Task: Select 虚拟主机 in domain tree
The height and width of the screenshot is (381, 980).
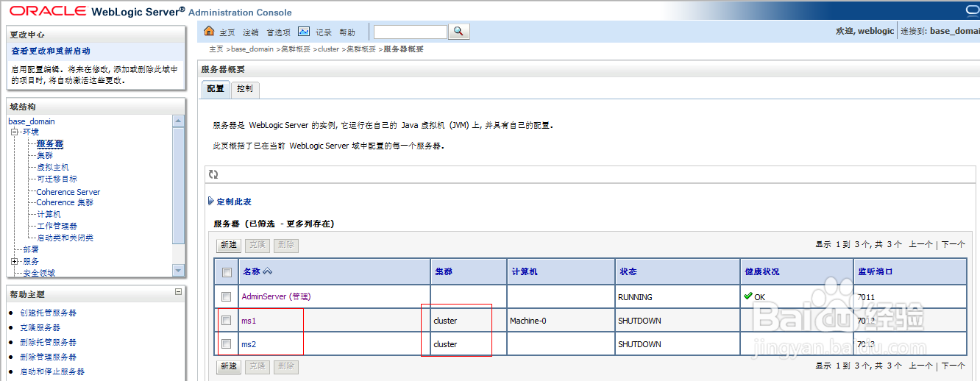Action: click(x=53, y=167)
